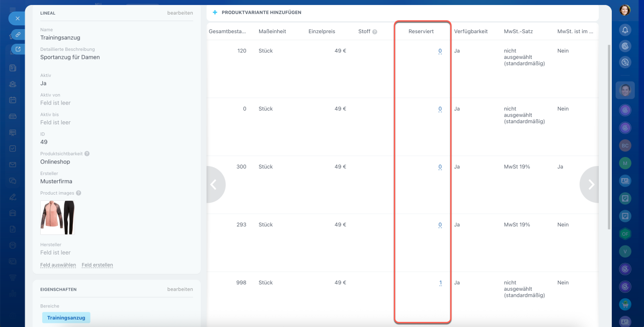
Task: Click bearbeiten in the Lineal section
Action: pos(180,13)
